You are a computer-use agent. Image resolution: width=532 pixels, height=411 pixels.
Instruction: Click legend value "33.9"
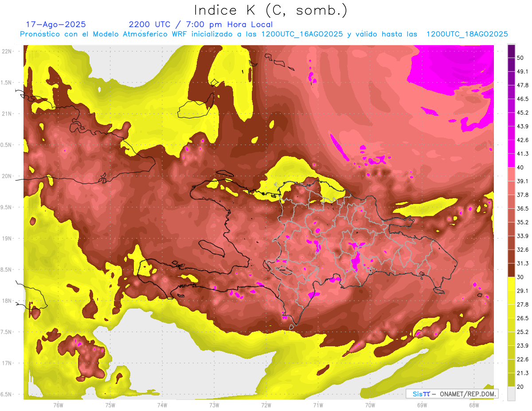click(x=523, y=236)
